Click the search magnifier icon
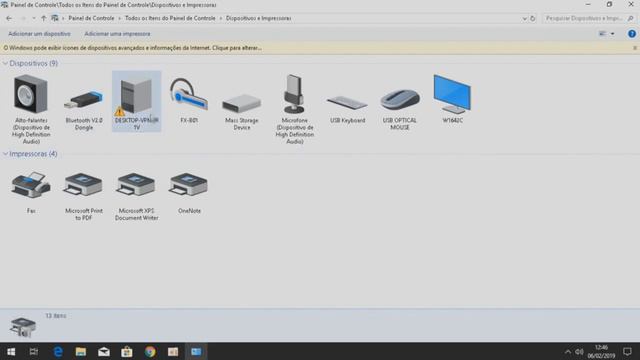Screen dimensions: 640x360 tap(630, 18)
